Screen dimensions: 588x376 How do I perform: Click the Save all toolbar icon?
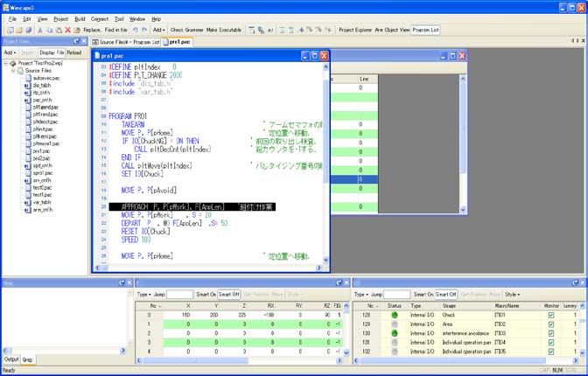click(29, 30)
